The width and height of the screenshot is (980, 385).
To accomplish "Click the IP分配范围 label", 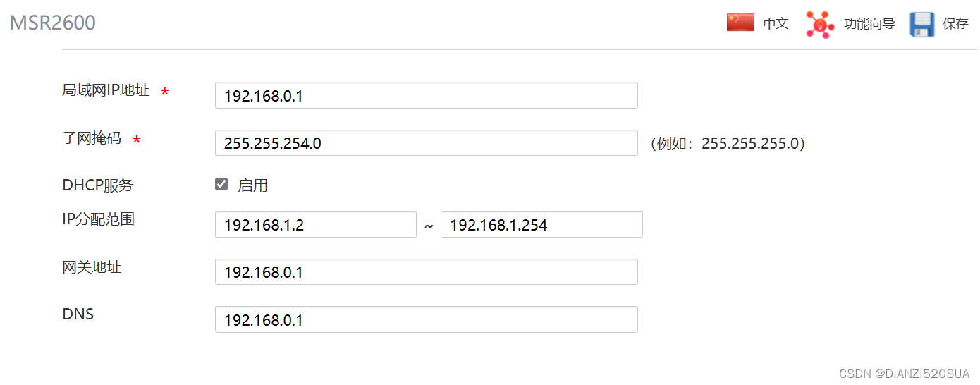I will (98, 219).
